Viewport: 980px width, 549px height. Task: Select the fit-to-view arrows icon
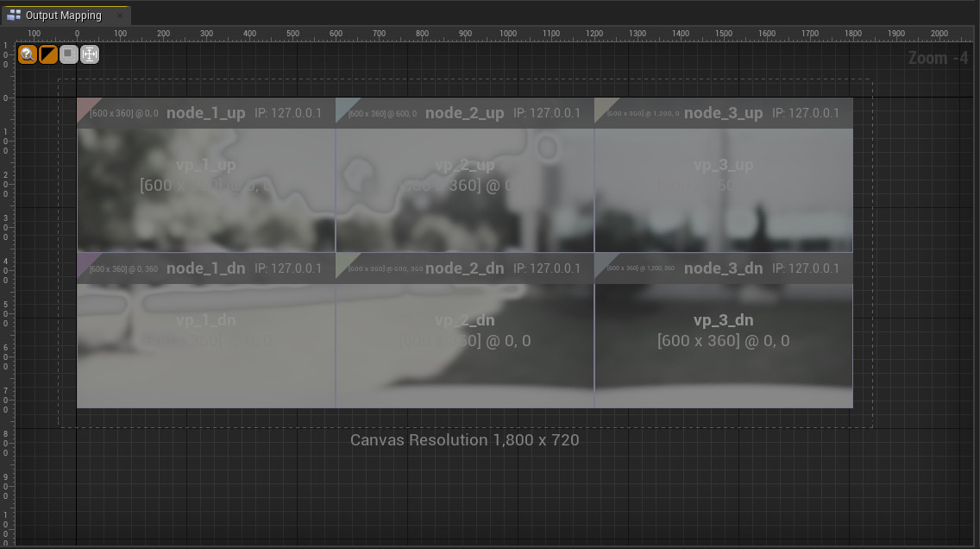(x=90, y=54)
